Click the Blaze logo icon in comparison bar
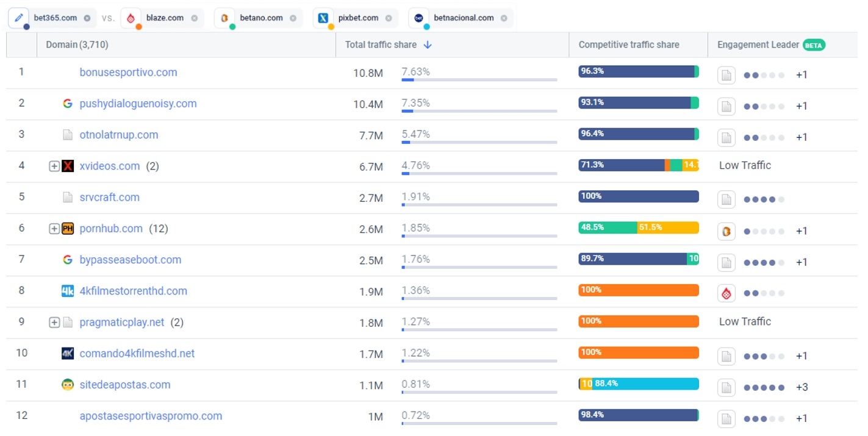The image size is (868, 436). (x=131, y=18)
